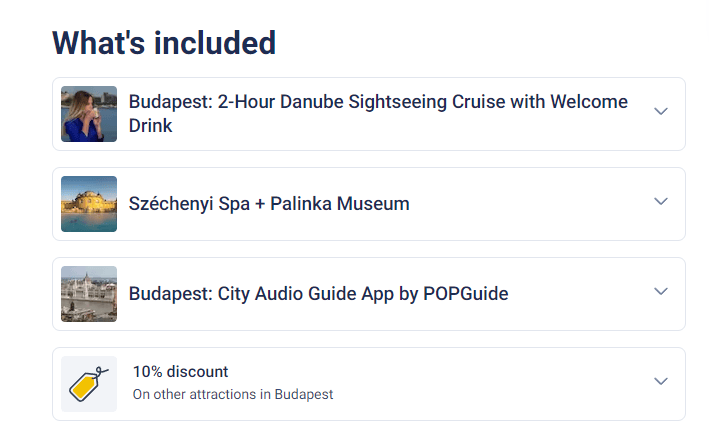Click the 'Welcome' word in the cruise title
The image size is (709, 440).
tap(589, 102)
